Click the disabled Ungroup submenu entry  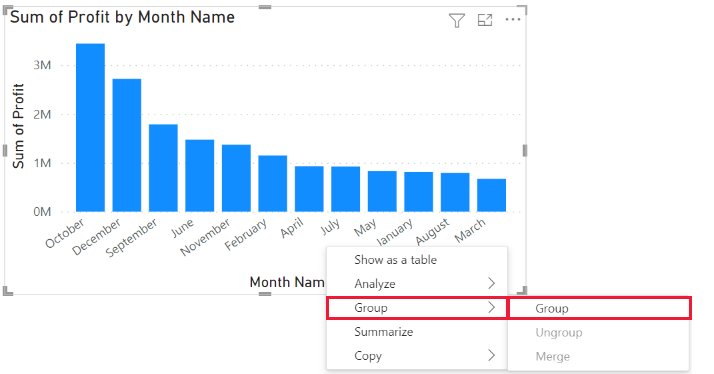[598, 333]
